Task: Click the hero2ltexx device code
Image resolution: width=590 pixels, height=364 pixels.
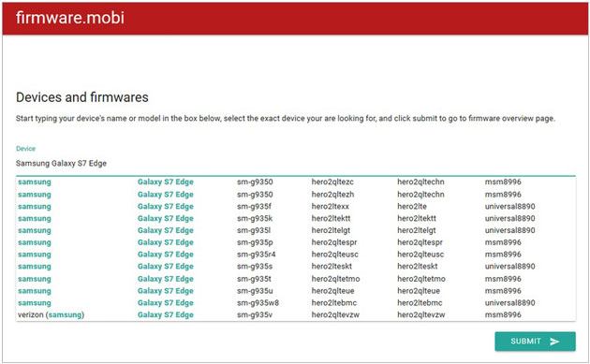Action: pyautogui.click(x=330, y=207)
